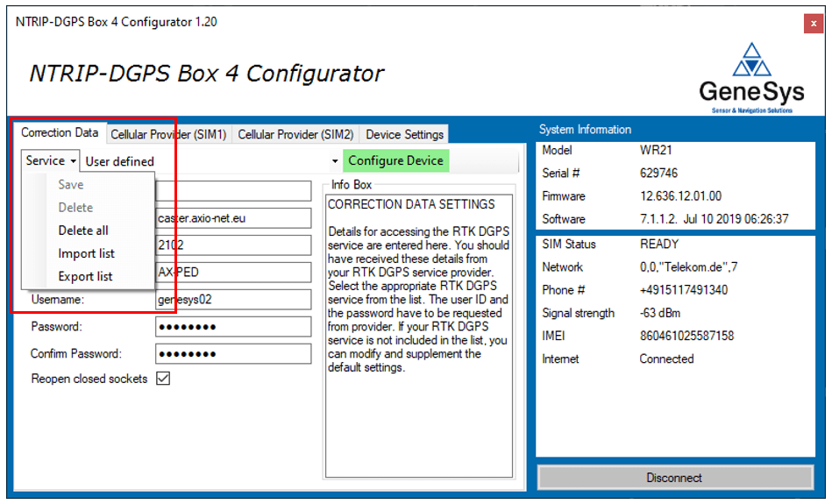
Task: Click the Username: label
Action: coord(57,299)
